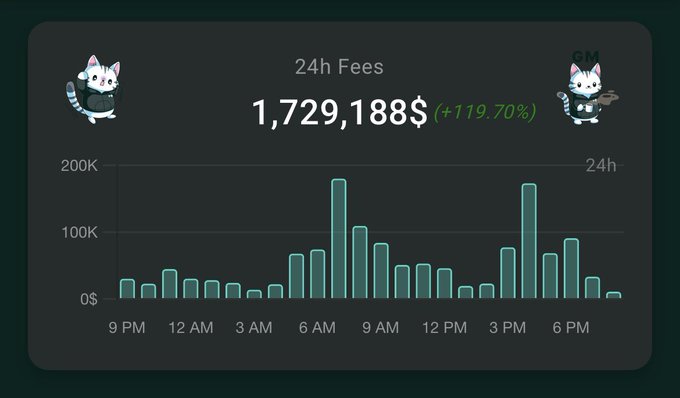Click the waving cat mascot in the hoodie
Screen dimensions: 680x398
tap(93, 89)
